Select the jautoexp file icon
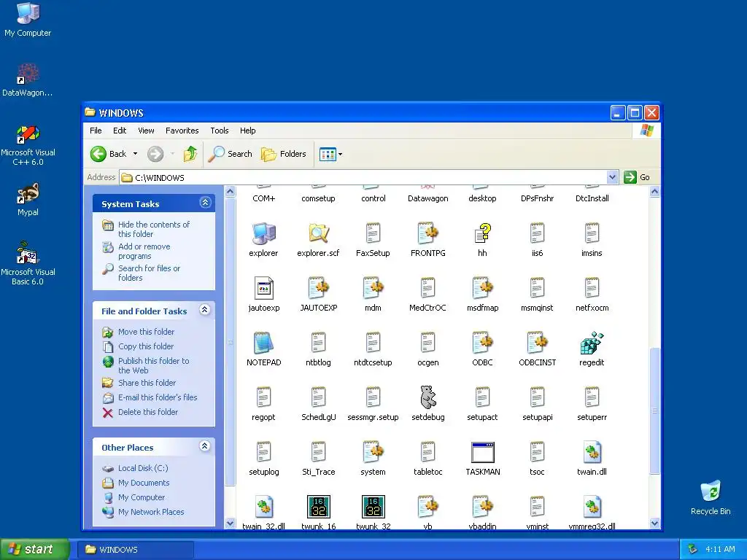 click(x=263, y=289)
